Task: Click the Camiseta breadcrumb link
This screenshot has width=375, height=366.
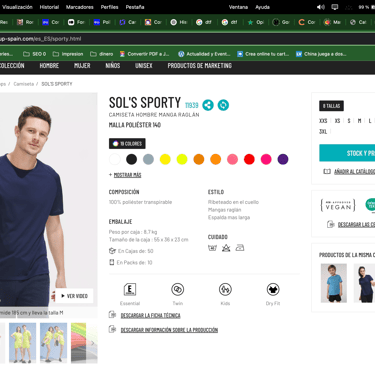Action: (24, 84)
